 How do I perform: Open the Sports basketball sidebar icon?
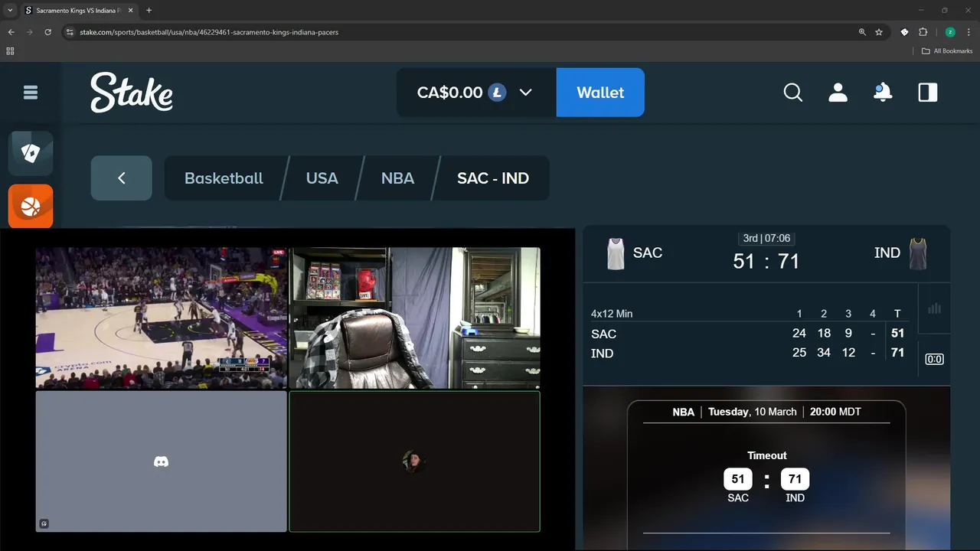point(31,207)
